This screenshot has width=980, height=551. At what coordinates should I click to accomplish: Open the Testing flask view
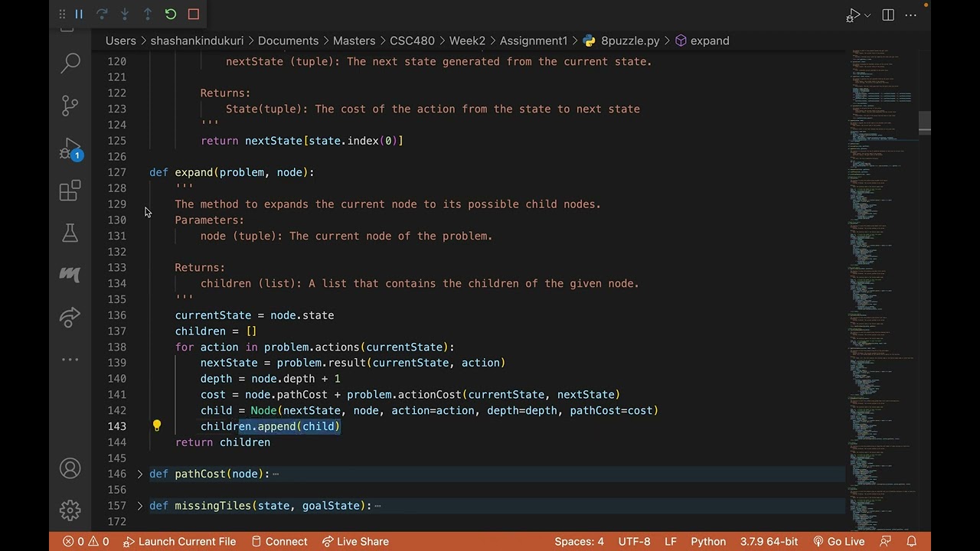coord(70,233)
